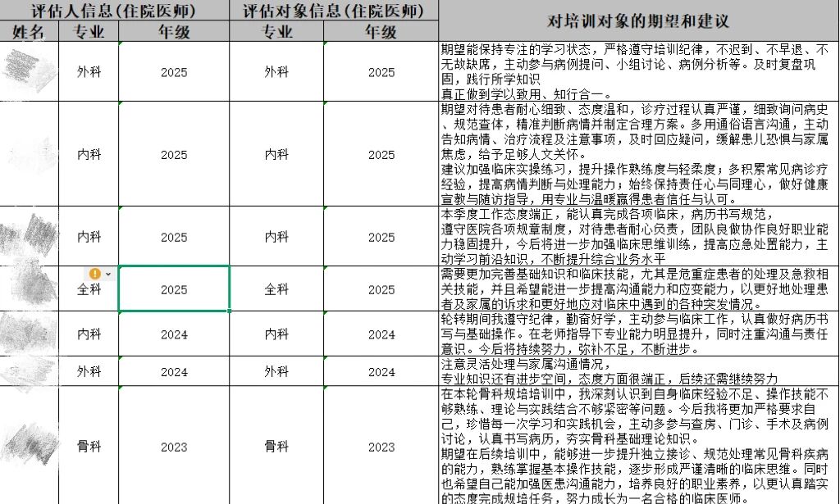Select evaluator specialty cell '全科'

point(89,290)
